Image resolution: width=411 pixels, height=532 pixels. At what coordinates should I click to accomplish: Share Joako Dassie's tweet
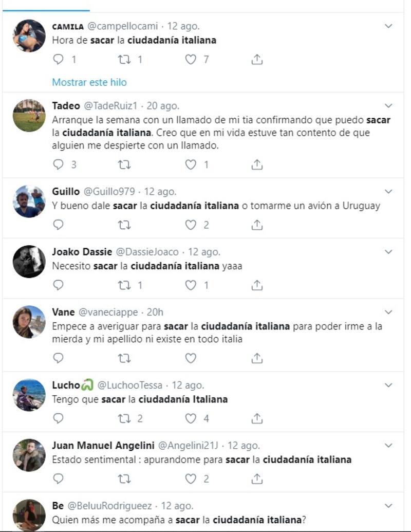click(x=257, y=285)
